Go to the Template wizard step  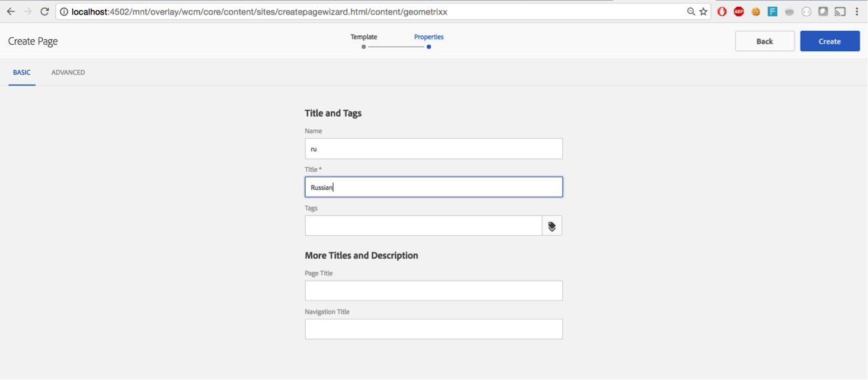click(x=364, y=41)
